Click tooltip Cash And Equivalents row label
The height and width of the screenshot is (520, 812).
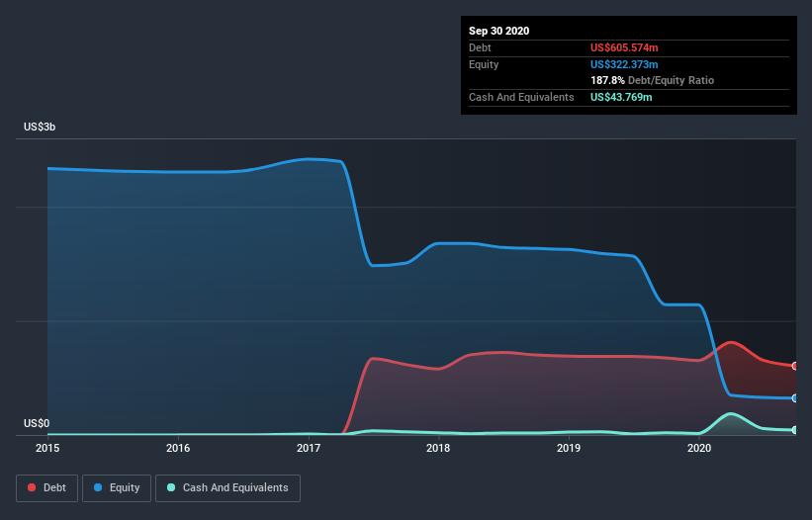pyautogui.click(x=521, y=97)
